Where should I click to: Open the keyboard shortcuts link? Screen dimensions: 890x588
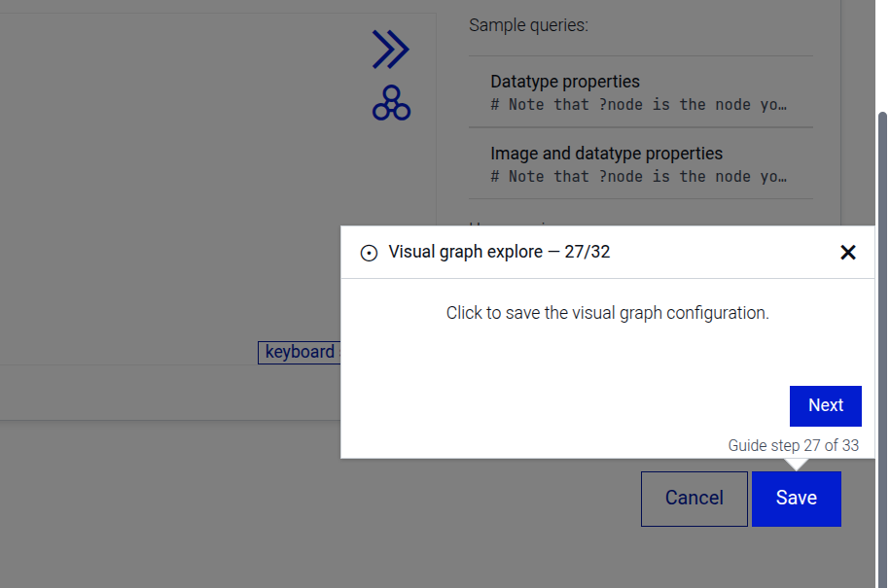tap(300, 352)
